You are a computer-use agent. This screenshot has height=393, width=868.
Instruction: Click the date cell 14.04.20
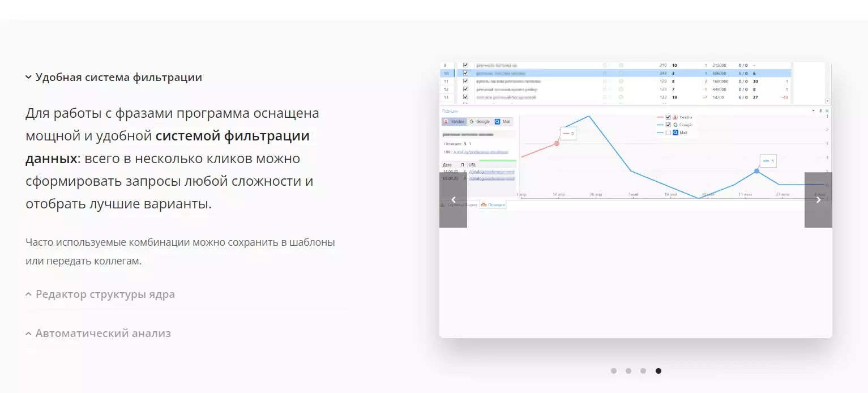pyautogui.click(x=451, y=172)
